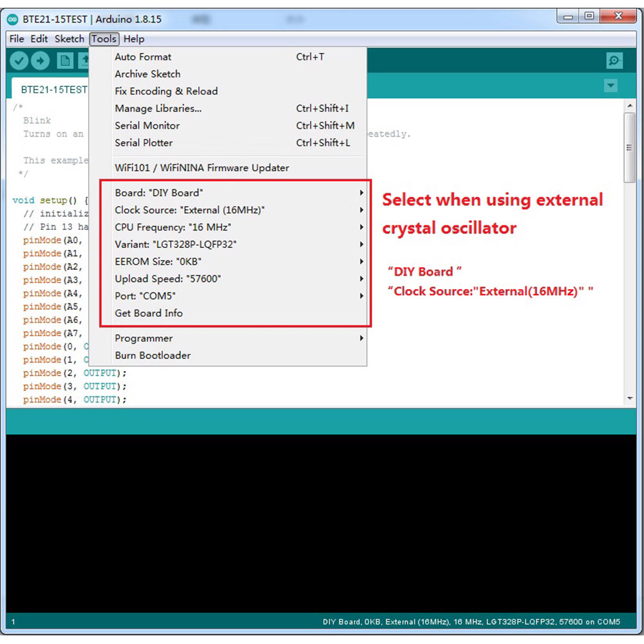Image resolution: width=644 pixels, height=644 pixels.
Task: Expand the Board "DIY Board" submenu
Action: pos(228,193)
